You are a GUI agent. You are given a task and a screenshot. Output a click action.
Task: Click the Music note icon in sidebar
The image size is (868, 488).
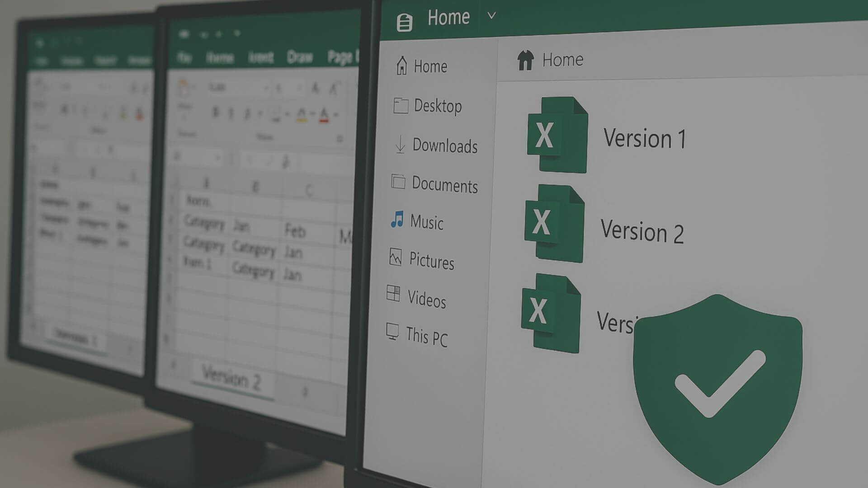(397, 220)
